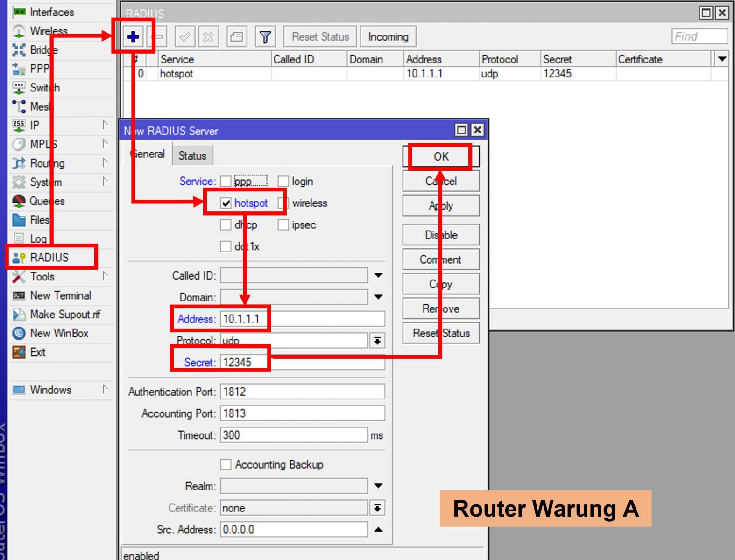
Task: Expand the Called ID field arrow
Action: pos(378,275)
